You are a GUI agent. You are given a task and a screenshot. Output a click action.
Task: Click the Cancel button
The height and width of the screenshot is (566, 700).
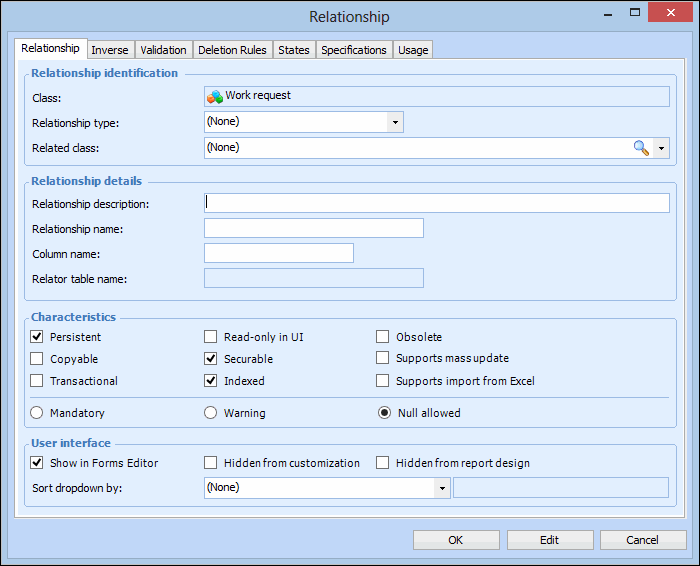pos(642,540)
